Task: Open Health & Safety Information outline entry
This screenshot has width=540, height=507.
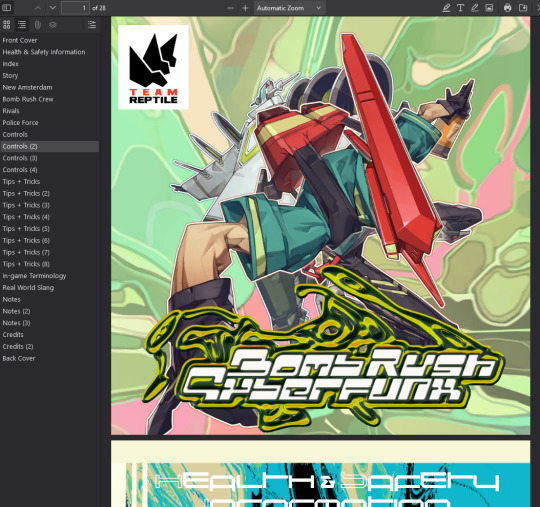Action: click(x=44, y=52)
